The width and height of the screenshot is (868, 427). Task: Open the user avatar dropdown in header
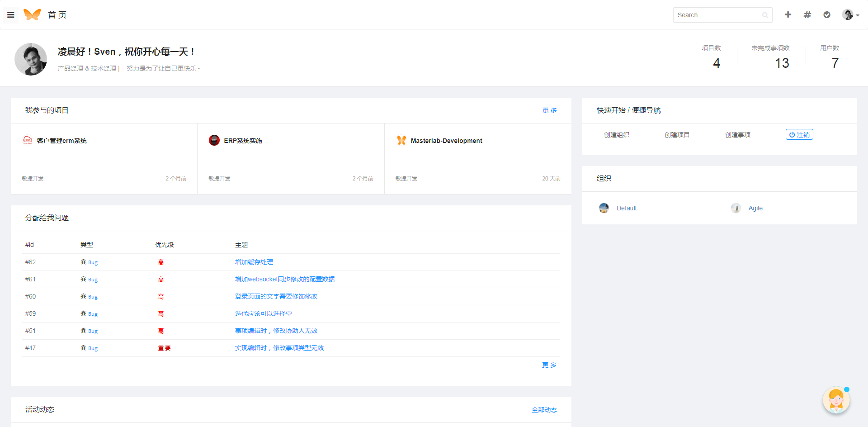(850, 15)
